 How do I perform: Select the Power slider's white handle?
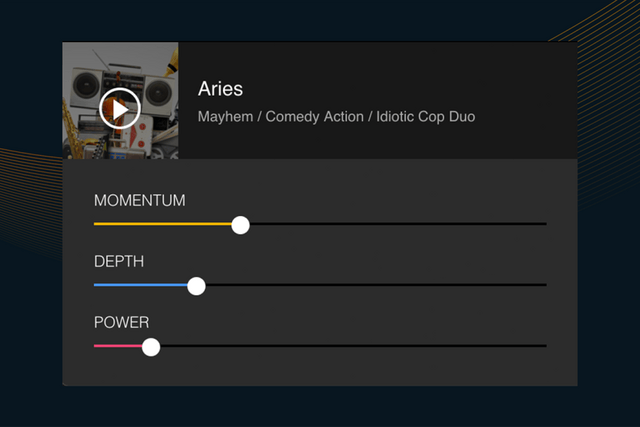[151, 347]
